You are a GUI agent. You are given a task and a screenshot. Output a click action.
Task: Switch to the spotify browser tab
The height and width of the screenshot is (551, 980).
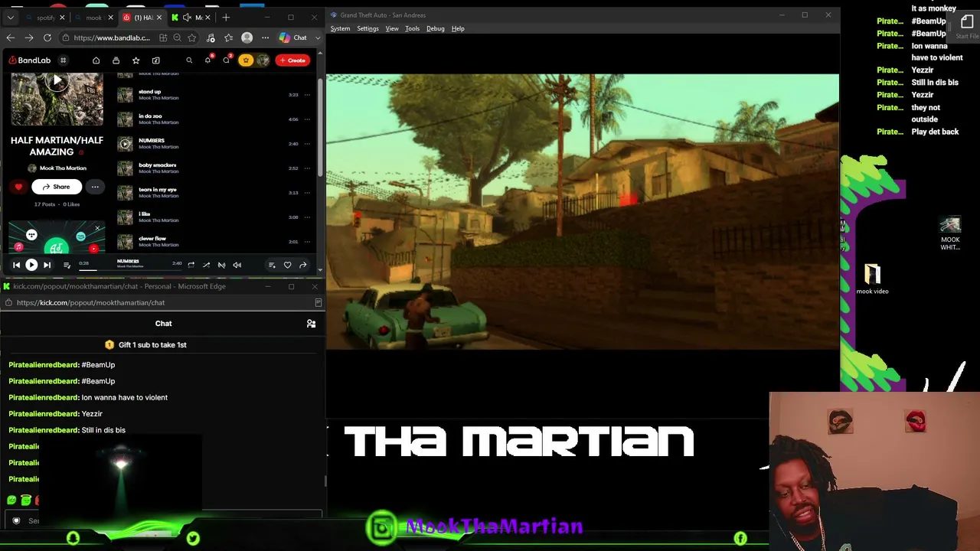(x=45, y=18)
